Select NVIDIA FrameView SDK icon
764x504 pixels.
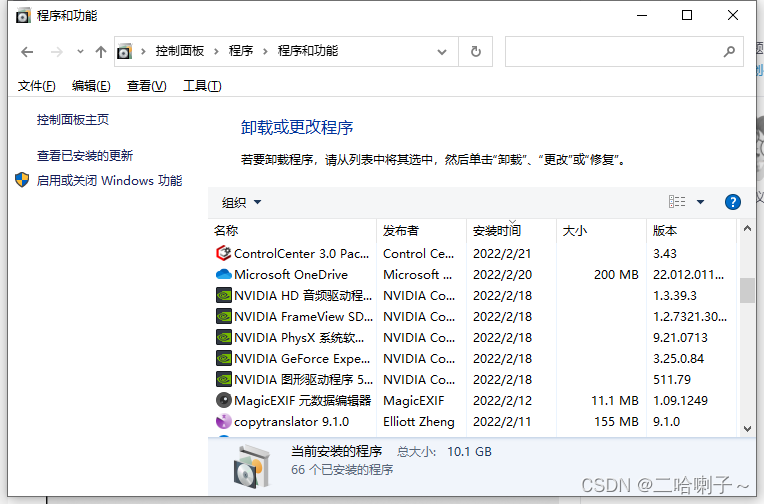pyautogui.click(x=224, y=316)
